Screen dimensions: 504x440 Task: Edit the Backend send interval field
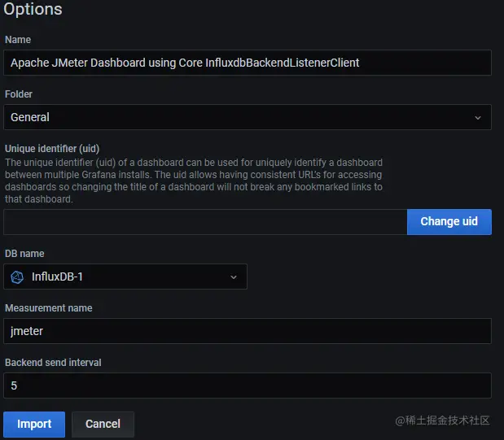point(248,386)
